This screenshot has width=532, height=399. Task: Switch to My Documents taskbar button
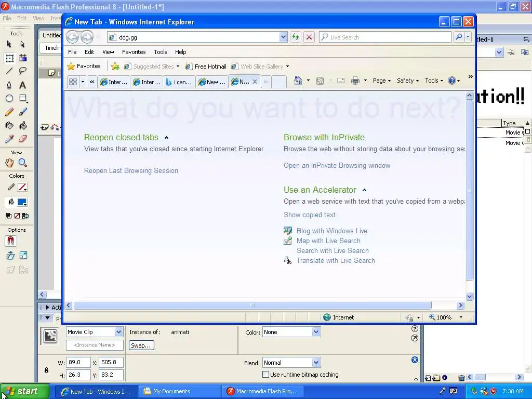pyautogui.click(x=179, y=391)
